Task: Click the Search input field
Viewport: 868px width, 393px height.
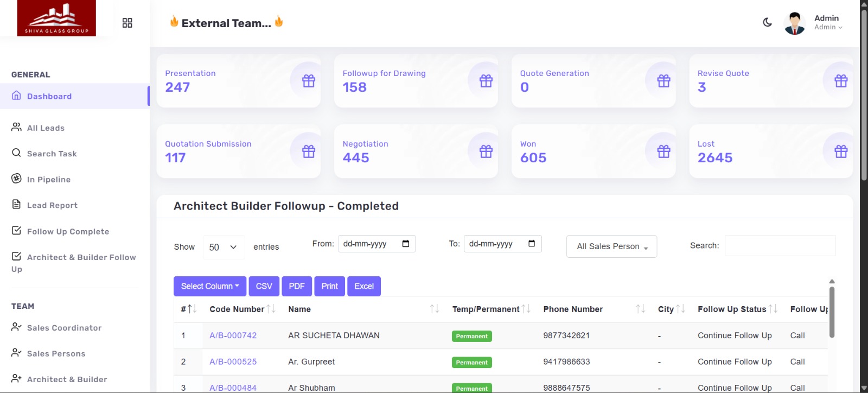Action: click(x=780, y=245)
